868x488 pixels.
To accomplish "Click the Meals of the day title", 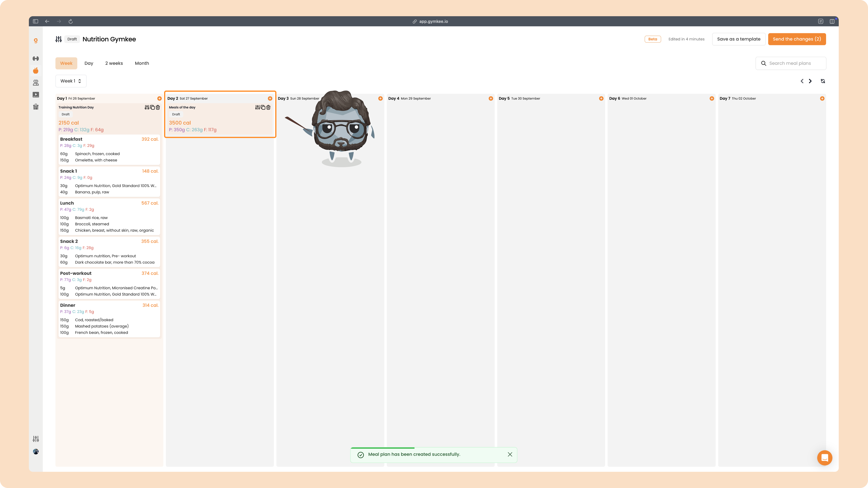I will coord(182,107).
